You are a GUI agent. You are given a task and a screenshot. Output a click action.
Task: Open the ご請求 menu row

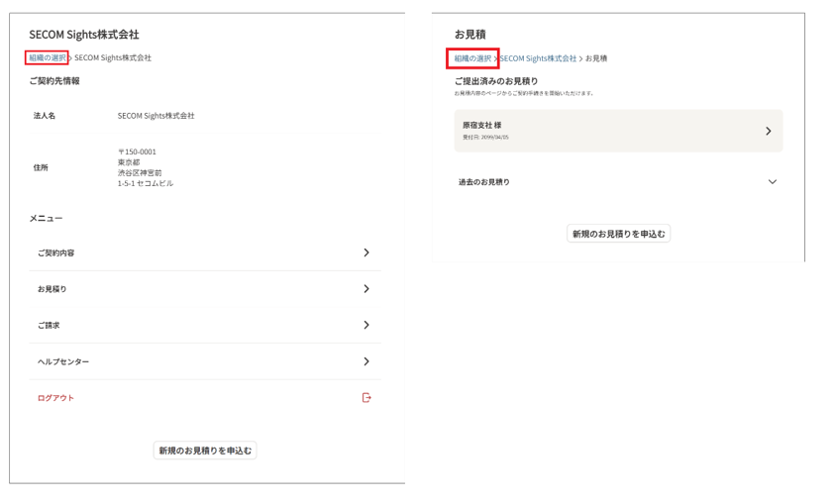click(x=205, y=326)
